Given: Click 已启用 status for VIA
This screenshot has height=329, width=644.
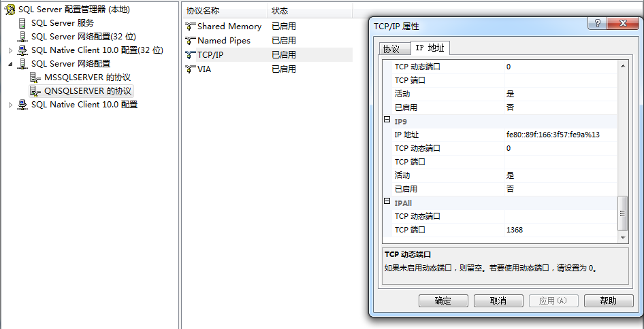Looking at the screenshot, I should click(284, 69).
